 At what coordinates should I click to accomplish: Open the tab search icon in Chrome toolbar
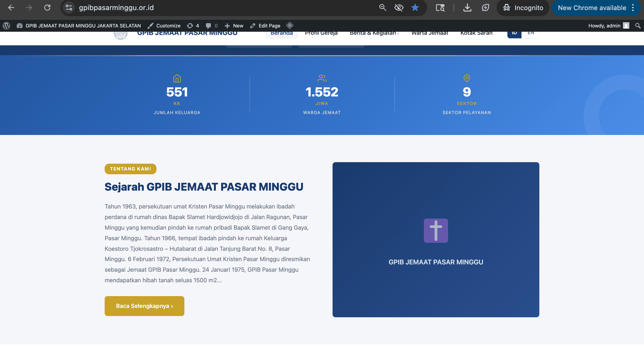click(x=440, y=8)
